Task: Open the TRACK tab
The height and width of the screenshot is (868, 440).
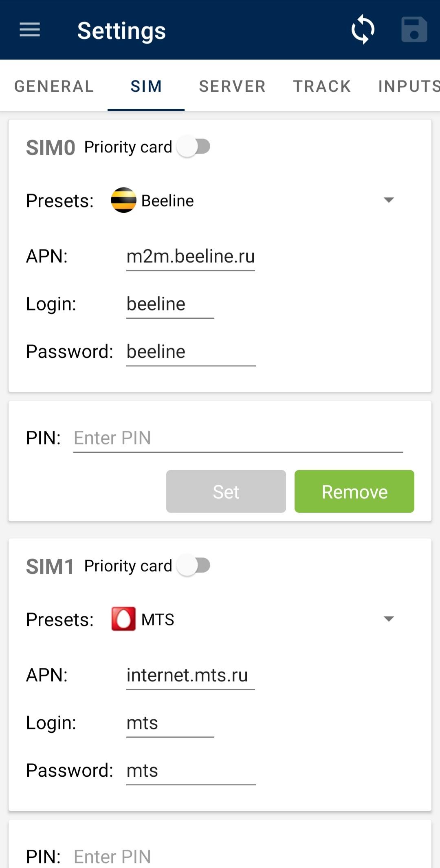Action: (322, 86)
